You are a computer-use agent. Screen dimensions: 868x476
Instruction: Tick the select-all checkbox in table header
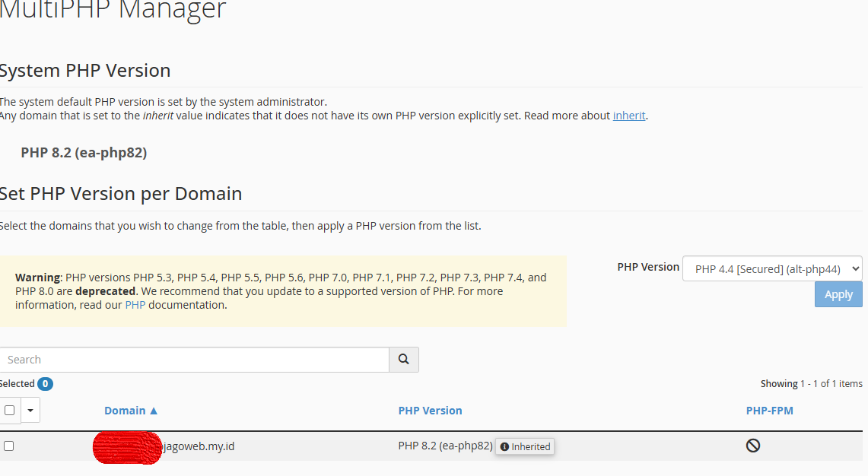pos(9,411)
